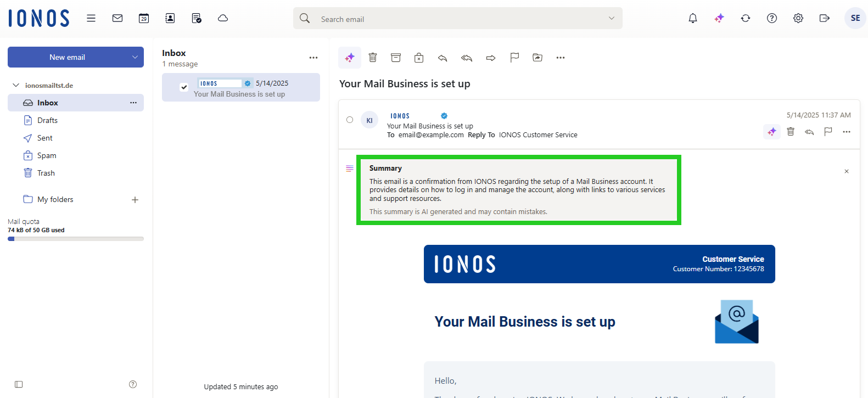This screenshot has height=398, width=868.
Task: Reply using the message header arrow icon
Action: click(809, 132)
